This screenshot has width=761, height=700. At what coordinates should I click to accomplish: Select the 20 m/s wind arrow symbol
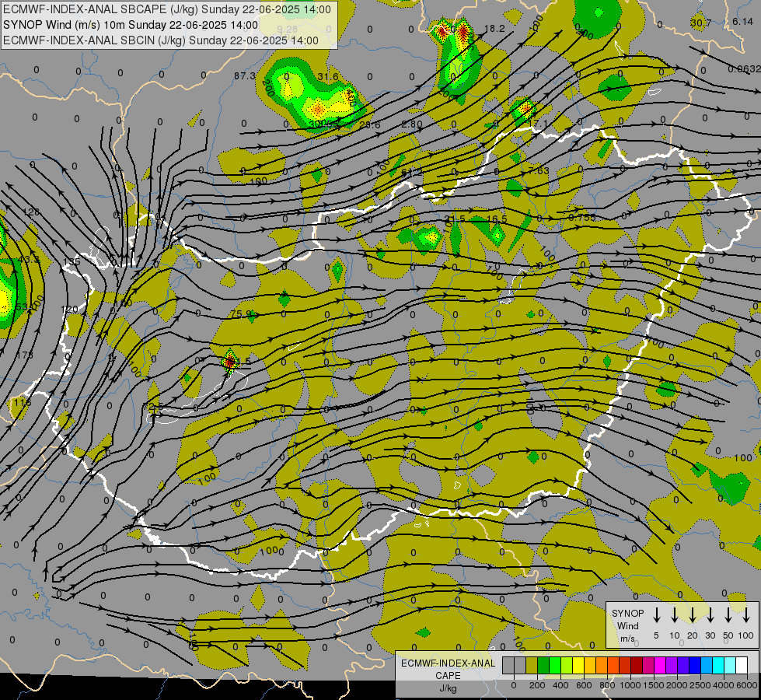point(692,614)
